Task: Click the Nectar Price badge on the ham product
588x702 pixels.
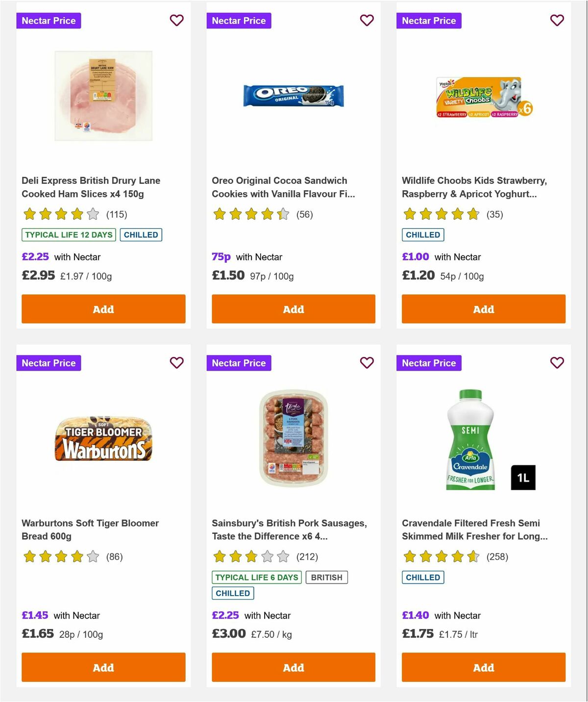Action: tap(49, 20)
